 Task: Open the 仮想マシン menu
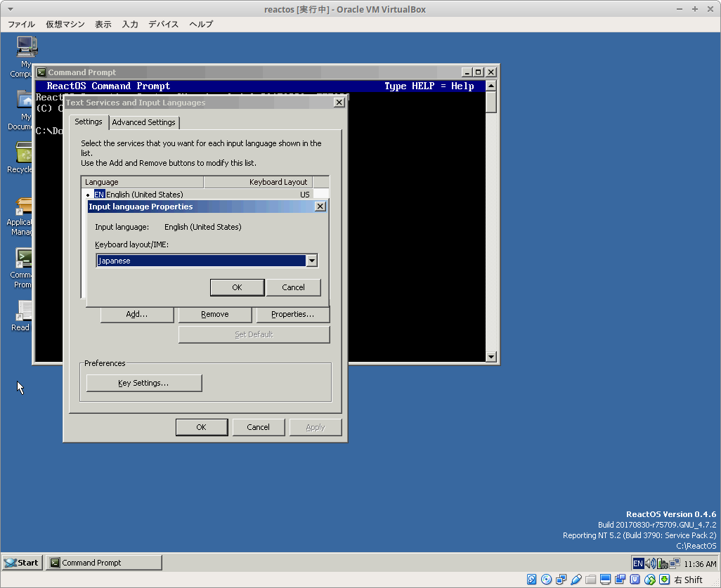(65, 24)
